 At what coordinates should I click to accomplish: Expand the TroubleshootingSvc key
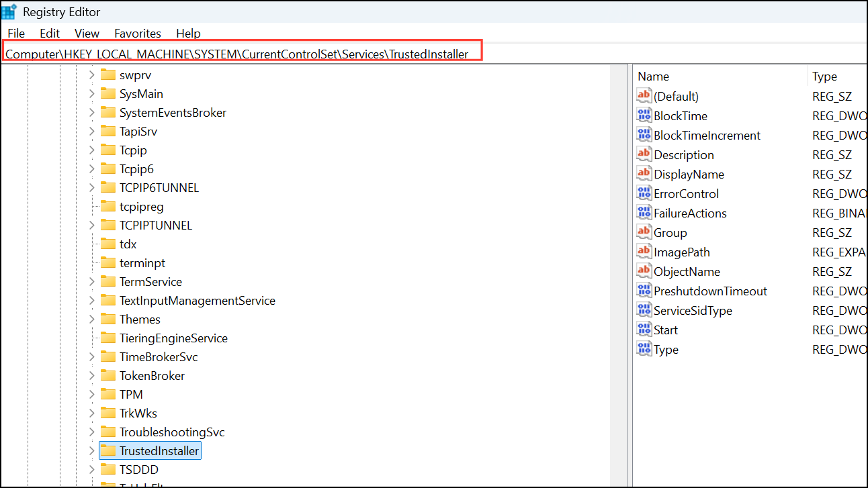[x=92, y=432]
